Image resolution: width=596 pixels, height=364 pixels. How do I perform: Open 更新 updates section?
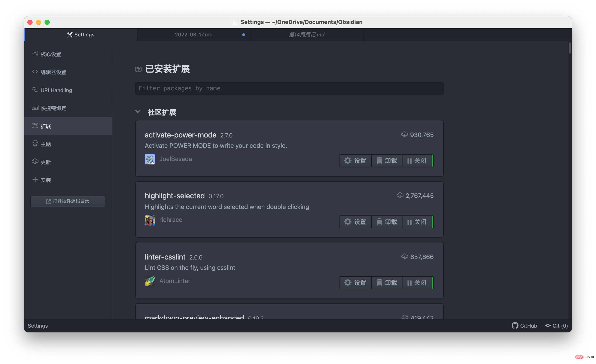pos(68,162)
